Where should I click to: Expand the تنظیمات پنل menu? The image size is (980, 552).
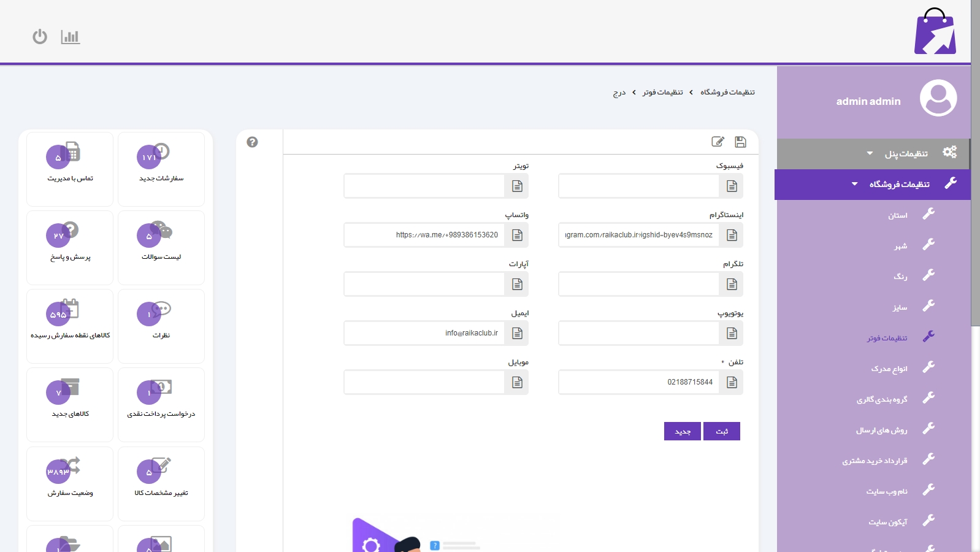tap(906, 154)
